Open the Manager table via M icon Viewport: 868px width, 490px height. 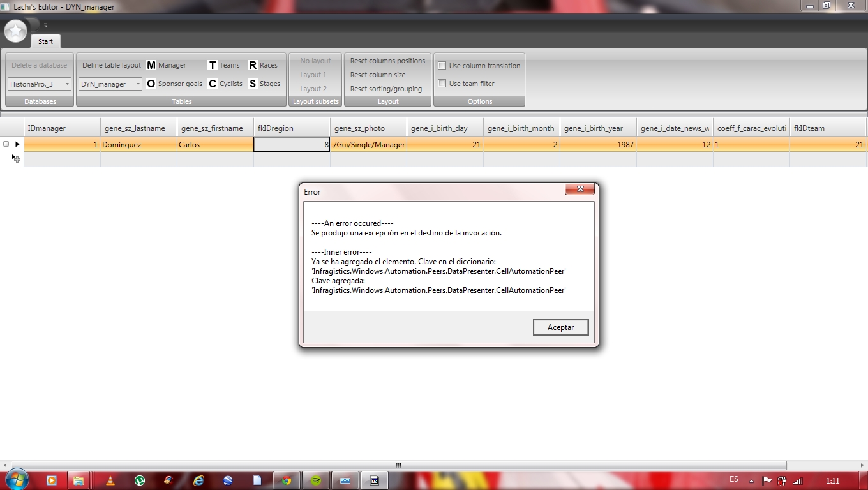(151, 65)
